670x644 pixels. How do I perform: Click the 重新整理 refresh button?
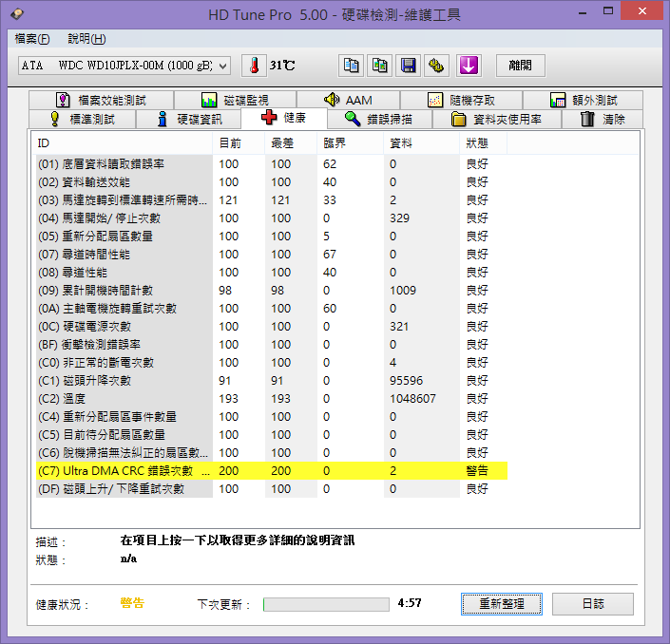click(x=502, y=604)
